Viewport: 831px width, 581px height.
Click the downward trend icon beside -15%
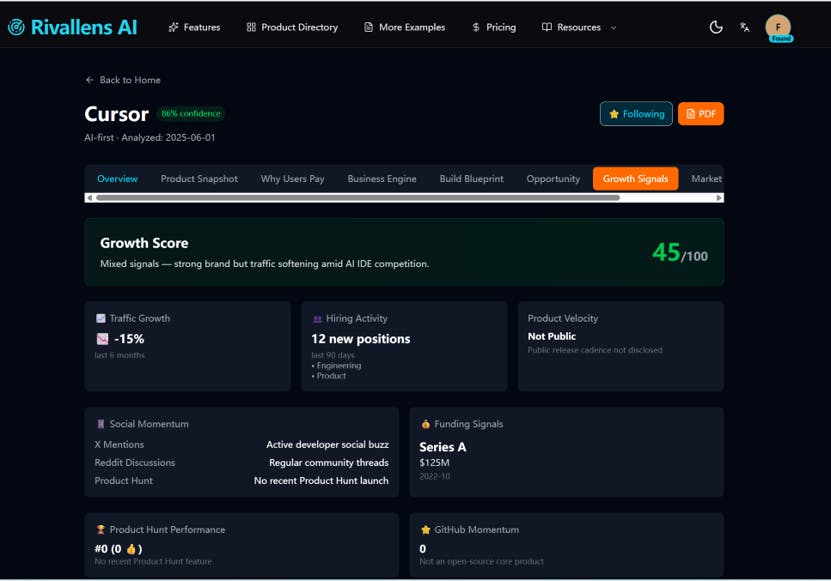(102, 339)
